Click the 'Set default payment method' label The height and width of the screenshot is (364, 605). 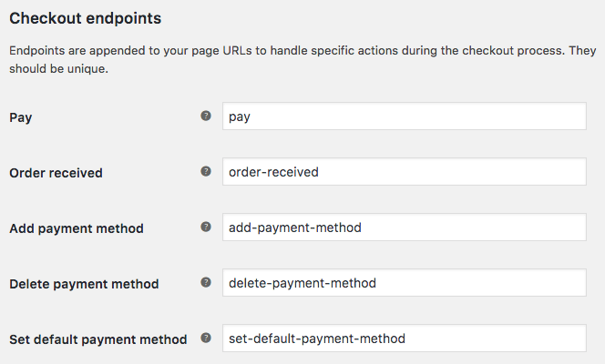pyautogui.click(x=98, y=339)
